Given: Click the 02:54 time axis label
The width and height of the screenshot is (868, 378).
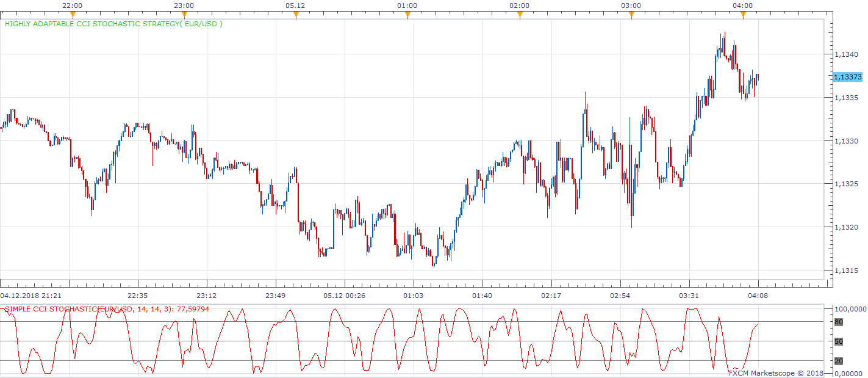Looking at the screenshot, I should point(620,296).
